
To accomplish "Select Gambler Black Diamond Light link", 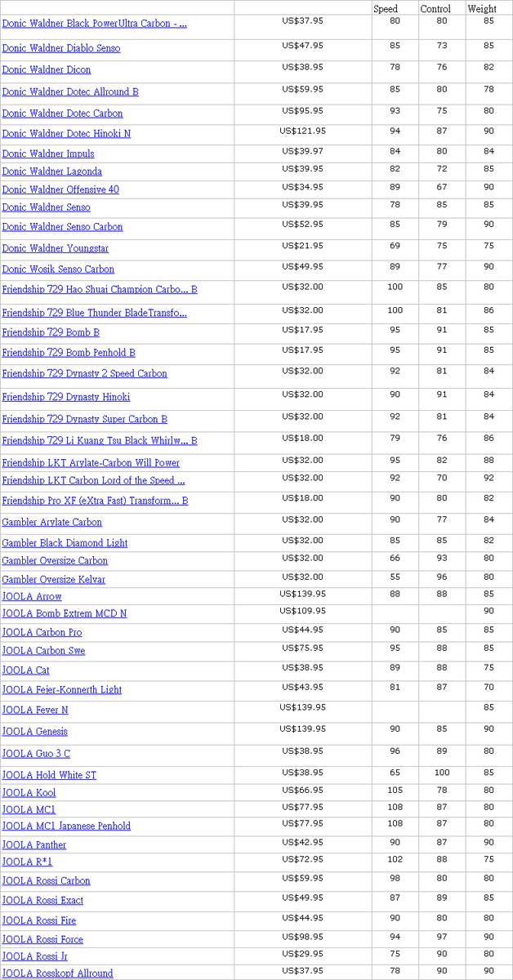I will (65, 543).
